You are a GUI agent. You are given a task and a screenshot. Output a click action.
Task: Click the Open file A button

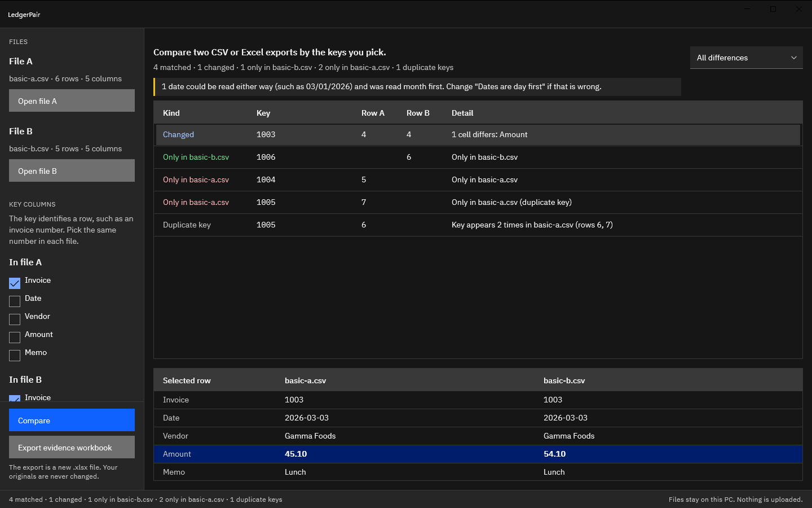click(72, 100)
